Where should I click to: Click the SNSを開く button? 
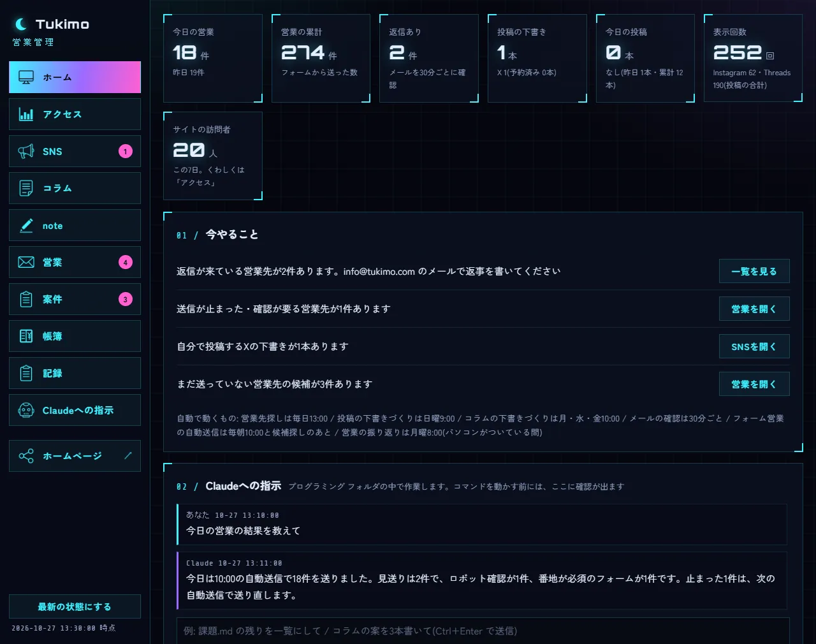click(x=754, y=346)
